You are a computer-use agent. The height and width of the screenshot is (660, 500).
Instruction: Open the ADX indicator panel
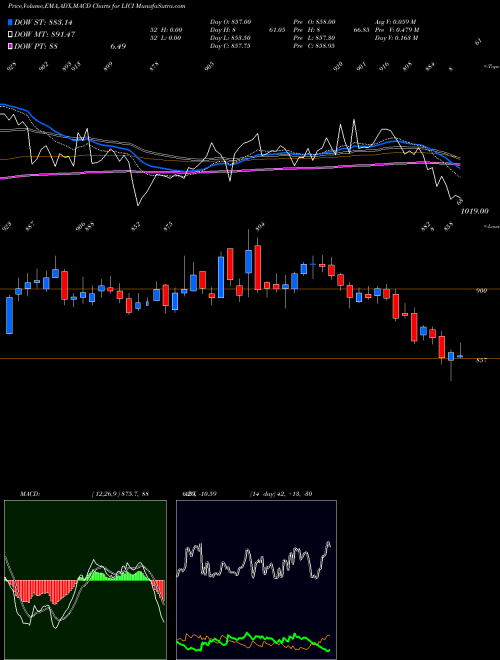256,580
